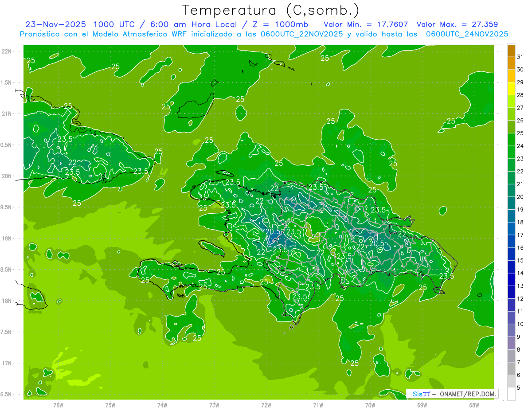
Task: Click the 24 label on the color legend
Action: [520, 145]
